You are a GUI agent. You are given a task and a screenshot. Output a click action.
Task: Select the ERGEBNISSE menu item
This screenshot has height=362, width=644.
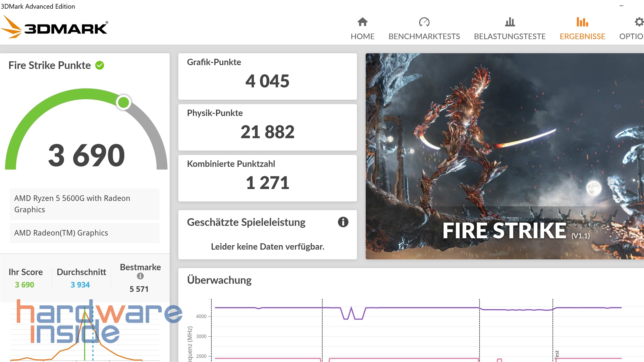[582, 36]
